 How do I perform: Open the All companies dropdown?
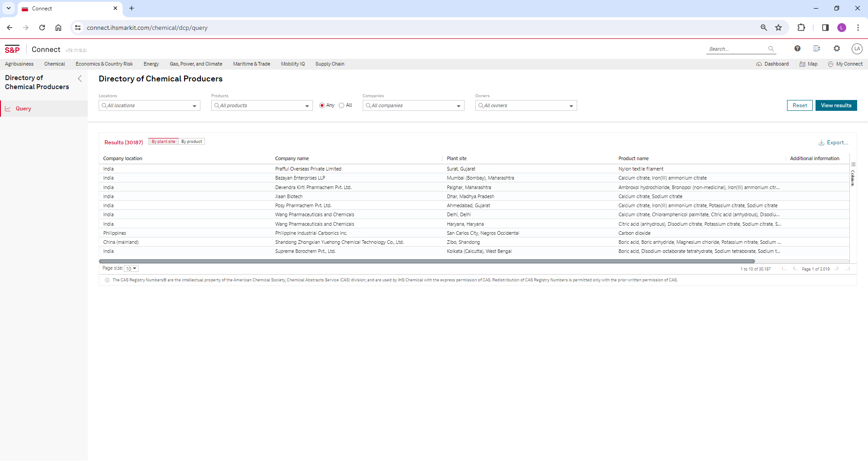pyautogui.click(x=413, y=105)
